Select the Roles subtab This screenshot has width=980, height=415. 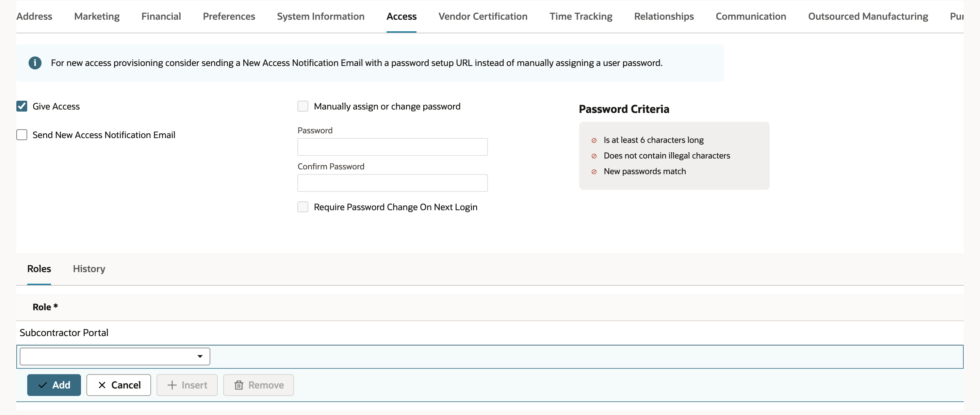[x=39, y=268]
